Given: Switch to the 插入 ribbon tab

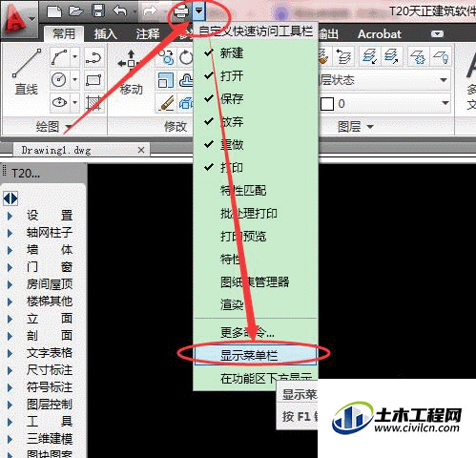Looking at the screenshot, I should coord(105,34).
